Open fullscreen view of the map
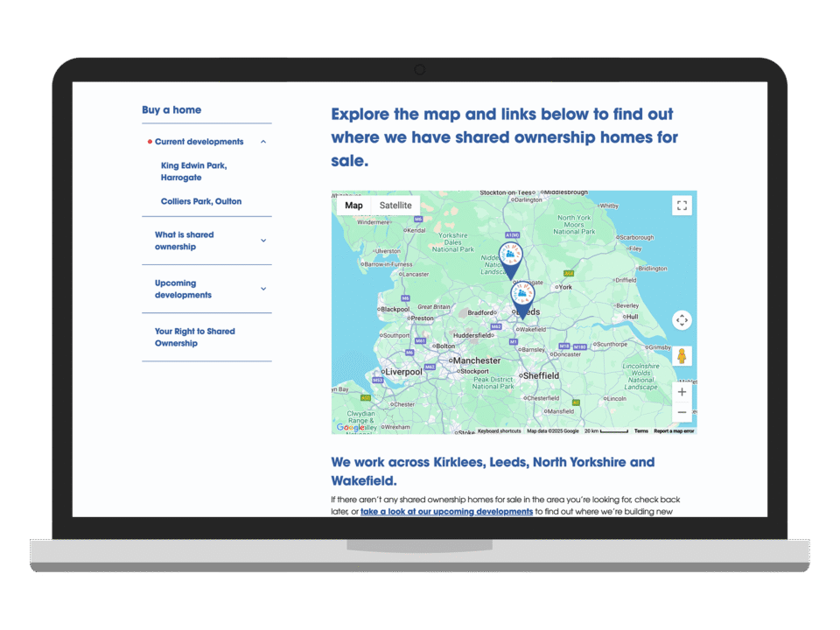840x630 pixels. (x=682, y=205)
